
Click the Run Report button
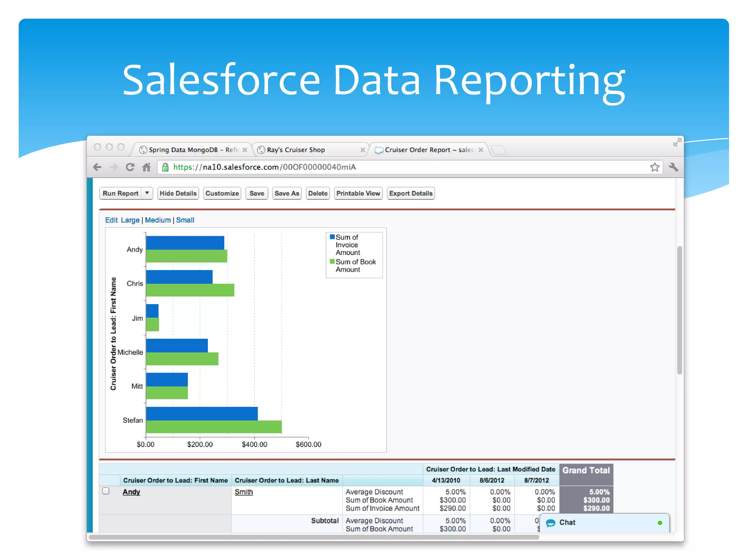(120, 193)
